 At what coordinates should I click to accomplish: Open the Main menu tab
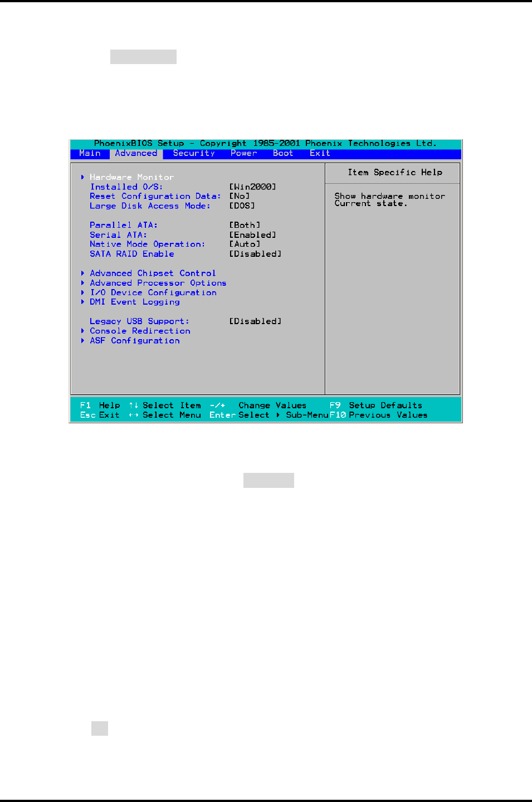90,153
